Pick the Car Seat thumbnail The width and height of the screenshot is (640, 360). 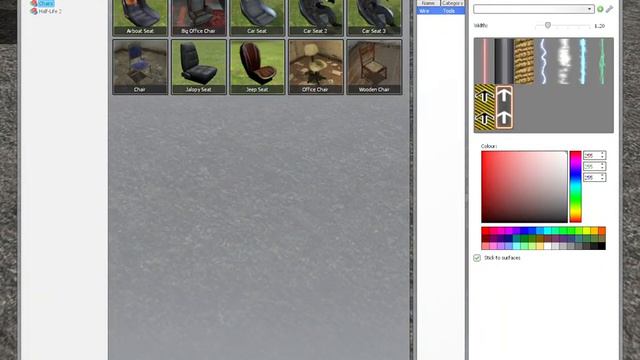coord(257,18)
